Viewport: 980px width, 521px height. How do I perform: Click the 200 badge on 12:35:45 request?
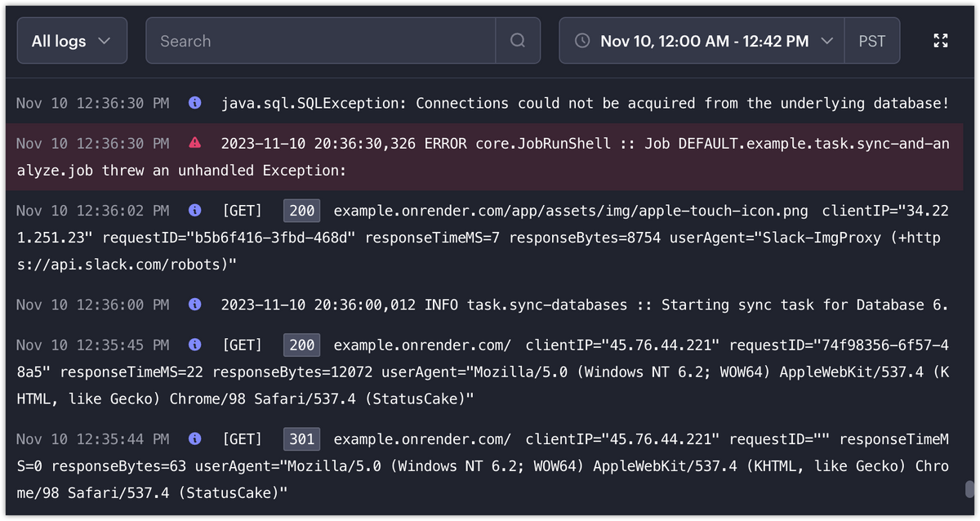[x=302, y=345]
